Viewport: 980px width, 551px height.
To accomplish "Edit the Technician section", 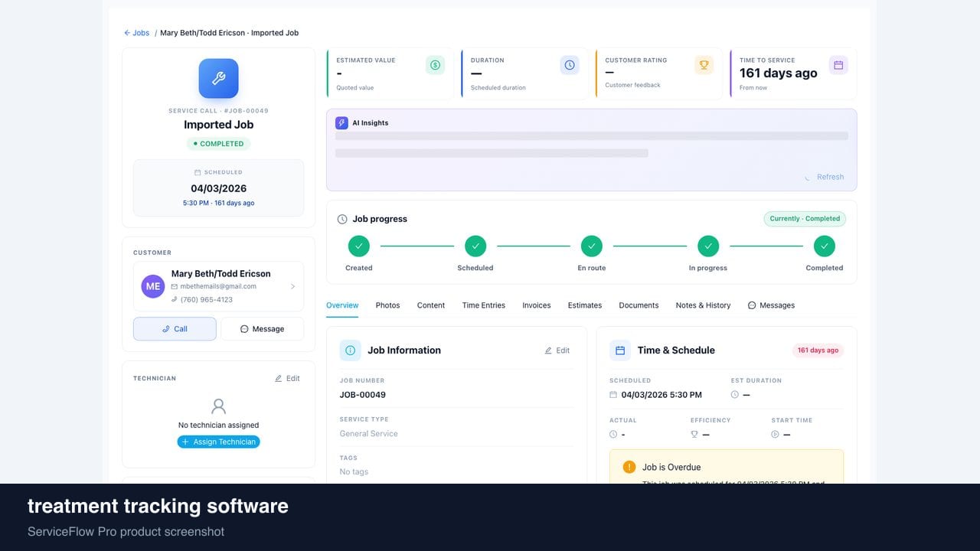I will (287, 379).
